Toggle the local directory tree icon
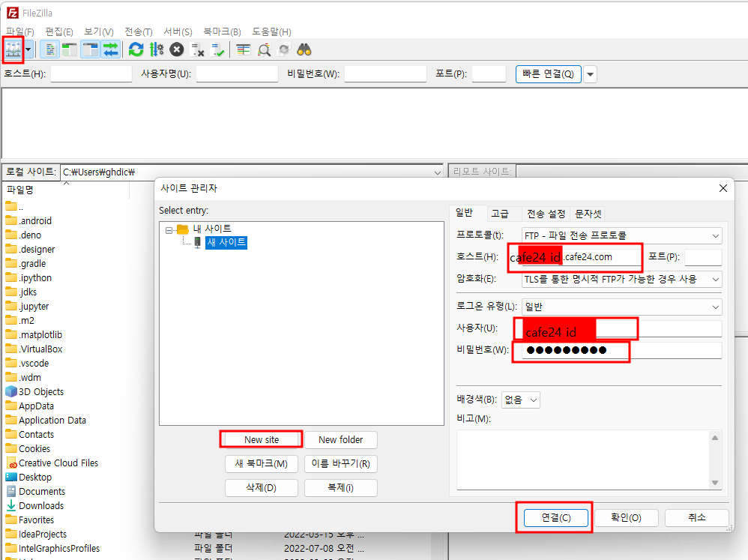Viewport: 748px width, 560px height. (70, 49)
